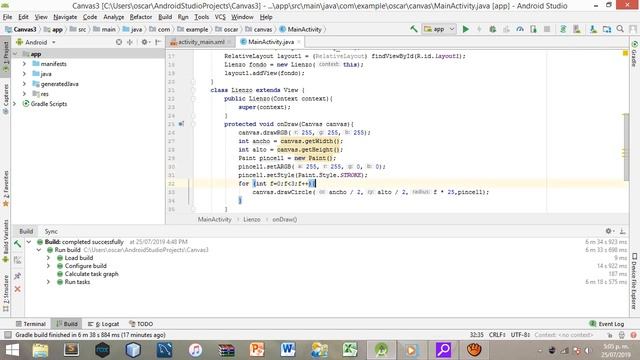Open PowerPoint from the taskbar
Screen dimensions: 640x360
257,350
